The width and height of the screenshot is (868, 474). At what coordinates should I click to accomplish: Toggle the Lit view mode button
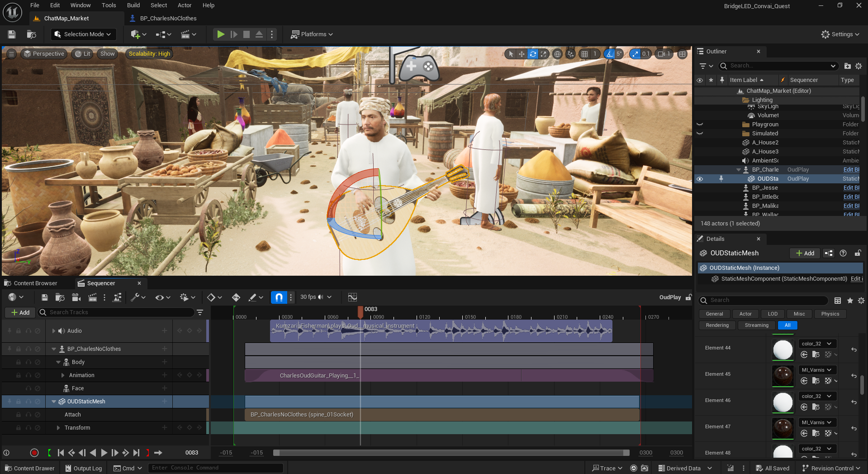point(83,54)
